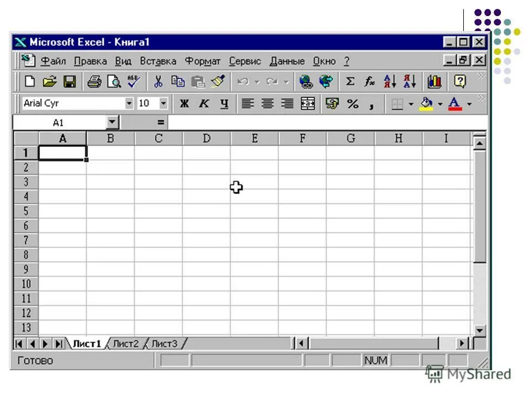Click scroll down arrow on vertical scrollbar

point(480,330)
